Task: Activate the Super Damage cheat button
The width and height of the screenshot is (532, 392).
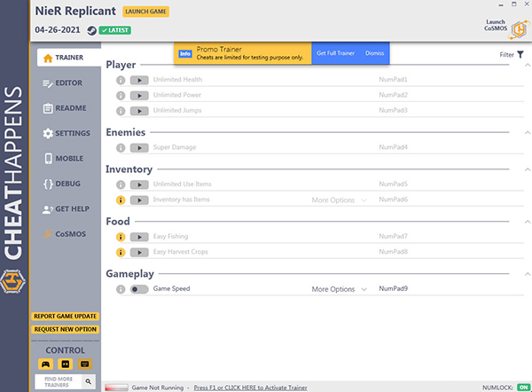Action: click(x=139, y=147)
